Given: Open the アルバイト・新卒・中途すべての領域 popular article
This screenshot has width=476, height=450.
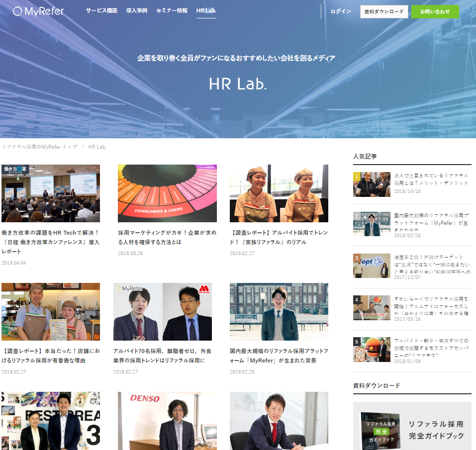Looking at the screenshot, I should click(431, 348).
